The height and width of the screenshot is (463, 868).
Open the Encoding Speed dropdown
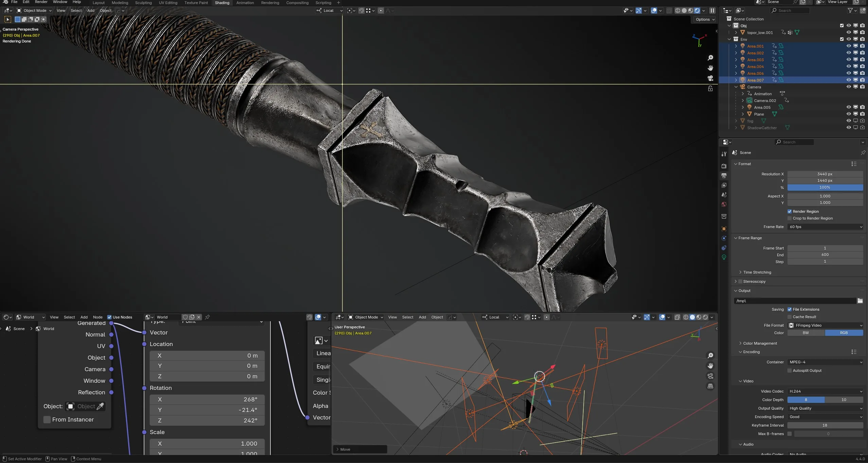(x=825, y=417)
